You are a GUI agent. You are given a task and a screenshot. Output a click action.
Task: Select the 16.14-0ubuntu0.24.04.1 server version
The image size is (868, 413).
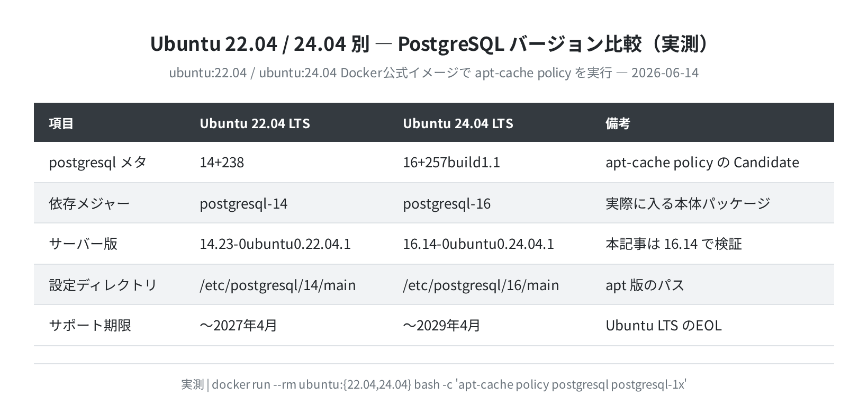pyautogui.click(x=478, y=244)
